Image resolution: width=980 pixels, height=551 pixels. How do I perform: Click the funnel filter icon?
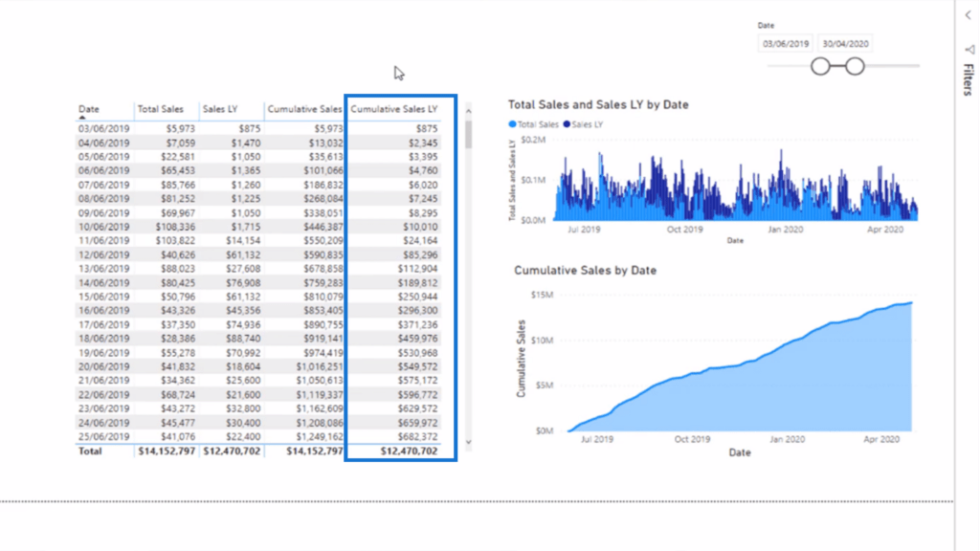tap(968, 50)
